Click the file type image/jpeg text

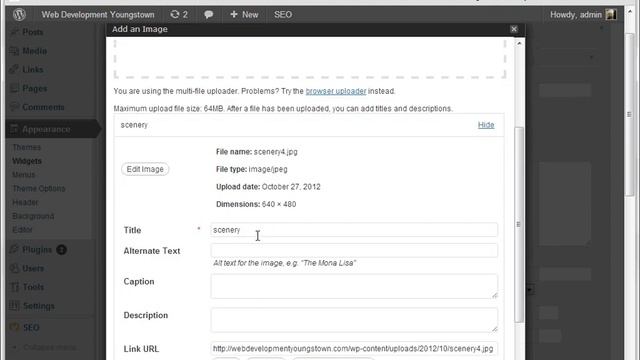[x=268, y=169]
